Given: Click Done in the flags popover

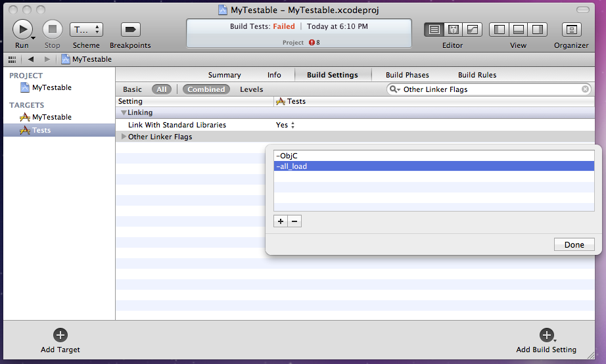Looking at the screenshot, I should coord(574,244).
